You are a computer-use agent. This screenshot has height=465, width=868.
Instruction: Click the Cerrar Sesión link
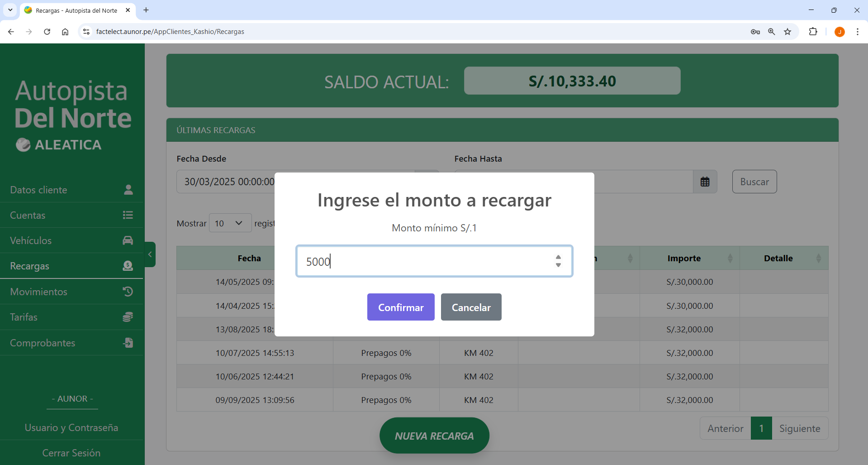point(71,453)
